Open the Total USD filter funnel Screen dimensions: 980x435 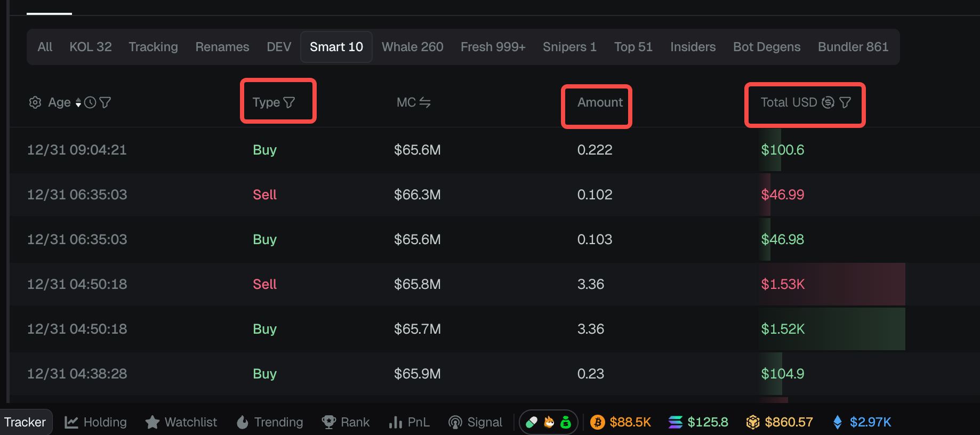coord(845,102)
